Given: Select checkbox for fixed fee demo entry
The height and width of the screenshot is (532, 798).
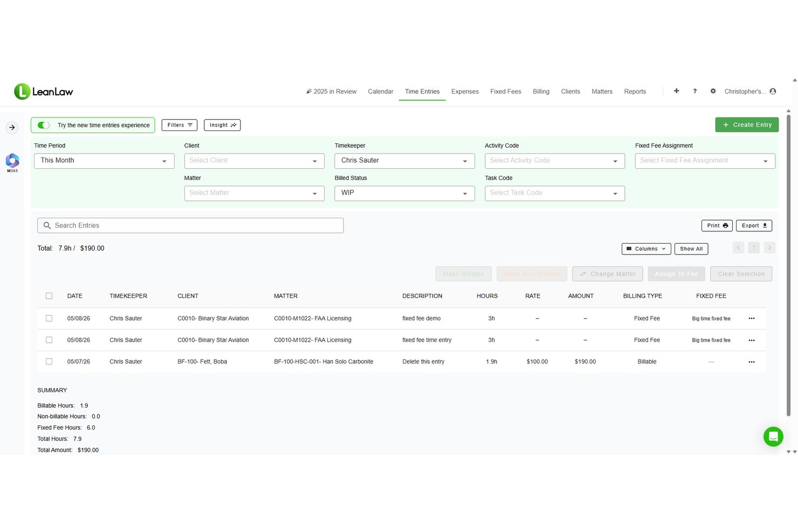Looking at the screenshot, I should [x=49, y=319].
